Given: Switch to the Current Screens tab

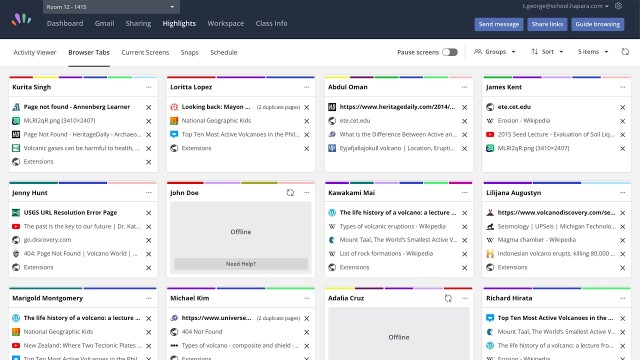Looking at the screenshot, I should click(x=145, y=52).
